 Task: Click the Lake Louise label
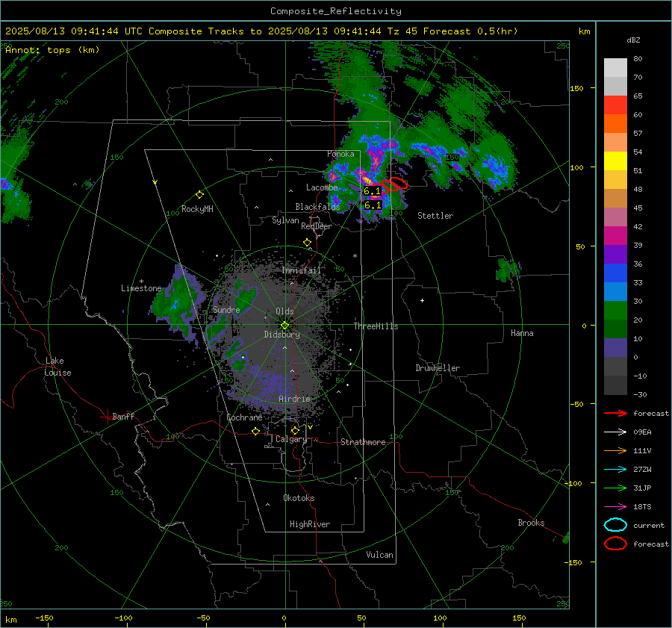click(x=57, y=367)
